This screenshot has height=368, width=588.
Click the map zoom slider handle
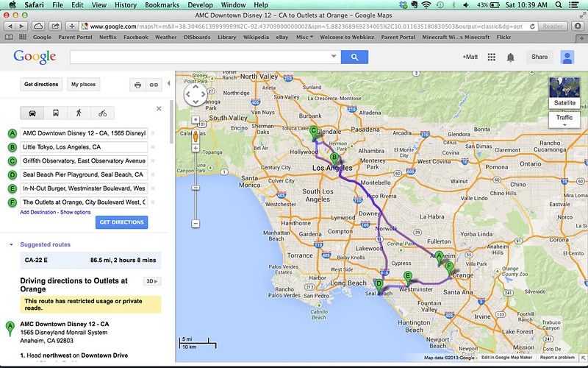coord(196,188)
